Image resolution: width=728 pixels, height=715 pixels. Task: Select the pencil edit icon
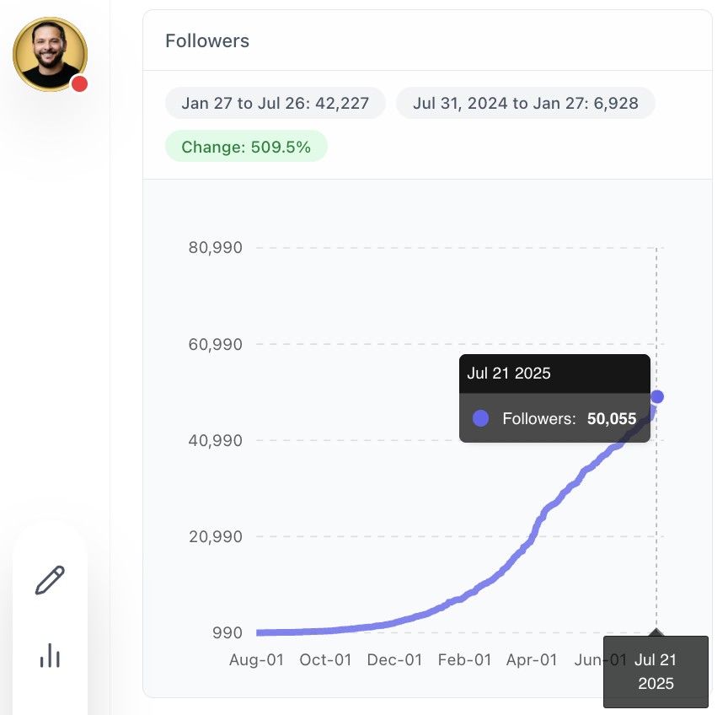click(50, 580)
